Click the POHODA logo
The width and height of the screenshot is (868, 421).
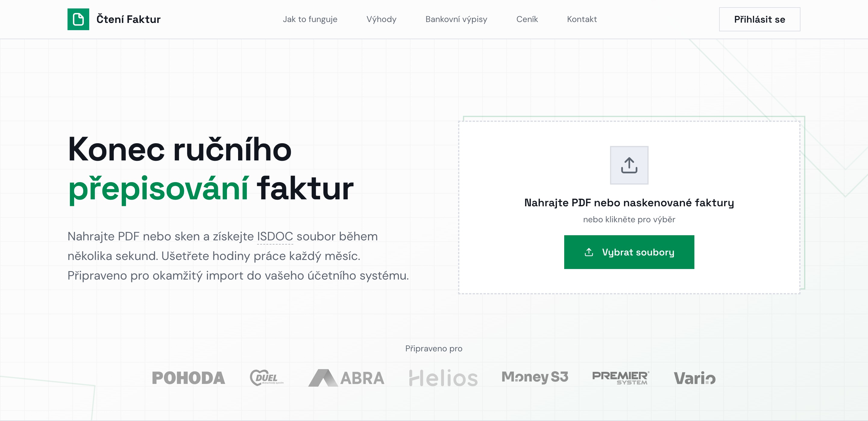(188, 378)
